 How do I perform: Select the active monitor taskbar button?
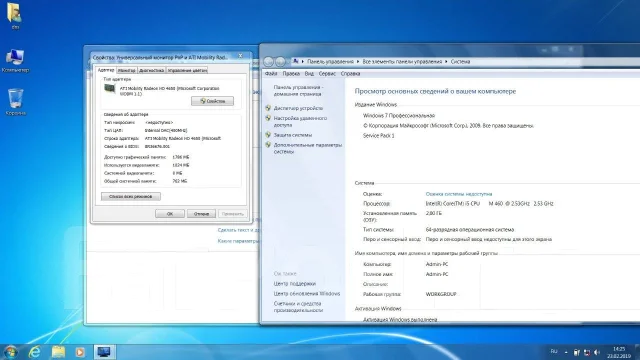104,352
